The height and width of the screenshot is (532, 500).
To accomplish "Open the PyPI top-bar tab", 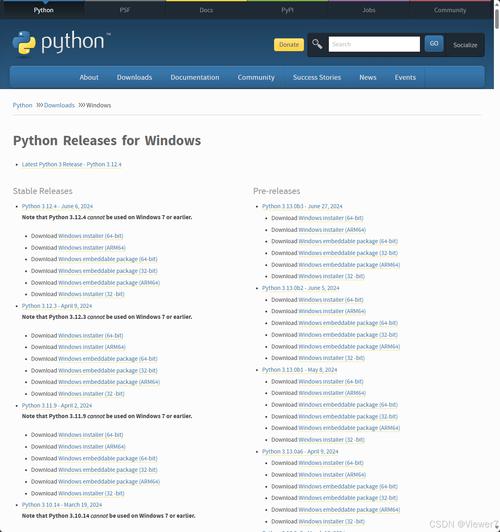I will 287,10.
